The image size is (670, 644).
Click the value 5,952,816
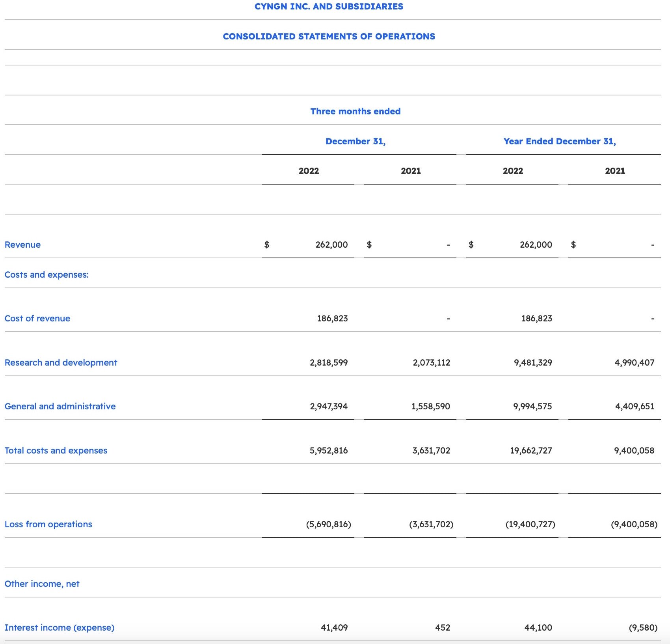pos(329,450)
